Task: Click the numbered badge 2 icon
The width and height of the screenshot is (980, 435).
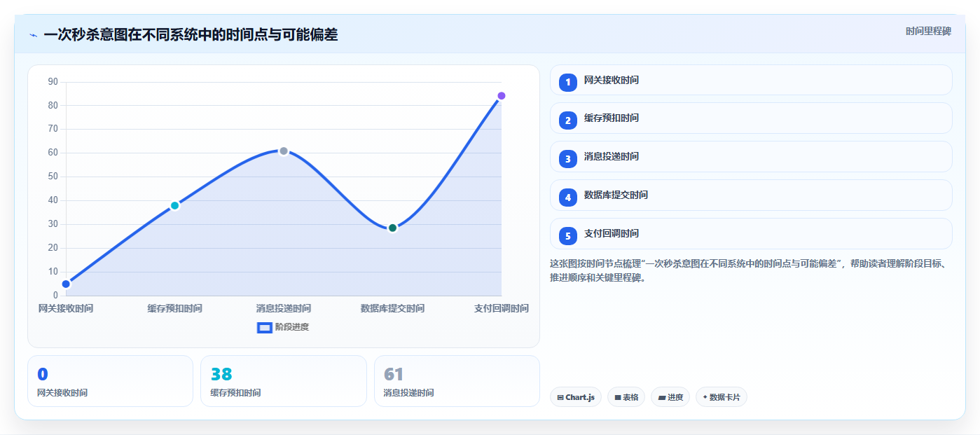Action: [568, 120]
